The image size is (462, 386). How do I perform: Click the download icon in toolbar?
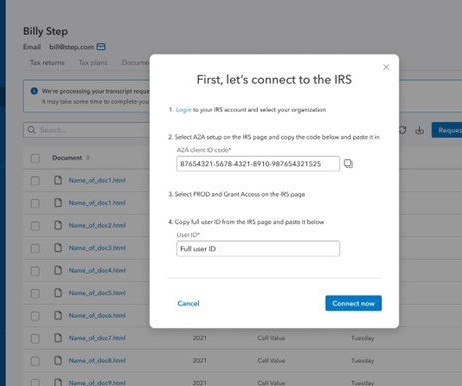[419, 130]
